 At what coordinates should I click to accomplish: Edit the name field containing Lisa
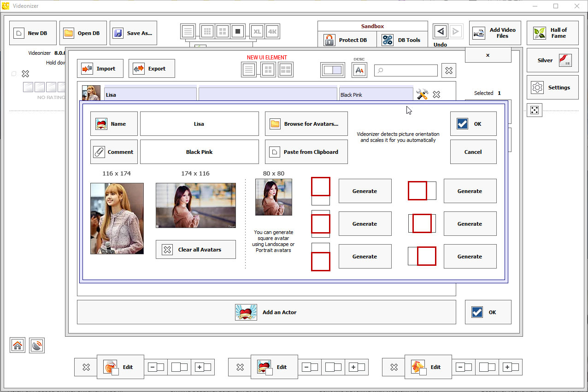(200, 124)
